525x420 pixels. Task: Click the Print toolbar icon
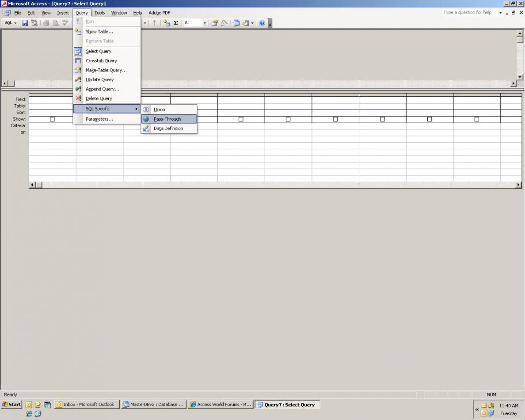click(46, 23)
